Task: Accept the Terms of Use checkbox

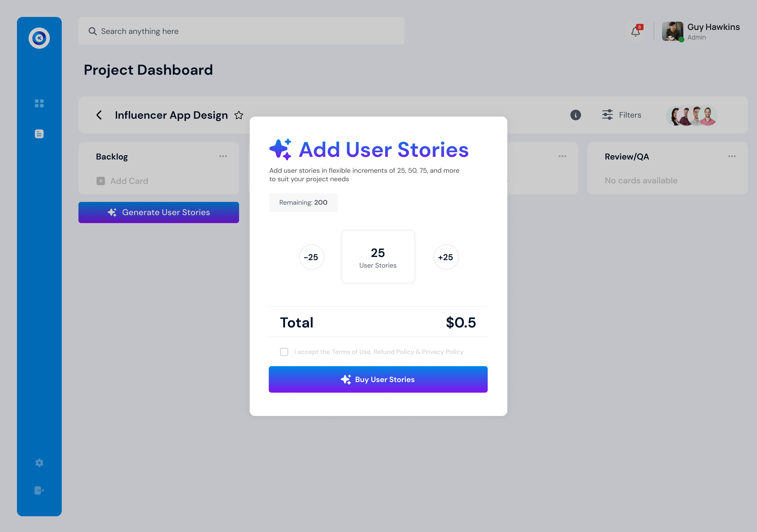Action: tap(284, 352)
